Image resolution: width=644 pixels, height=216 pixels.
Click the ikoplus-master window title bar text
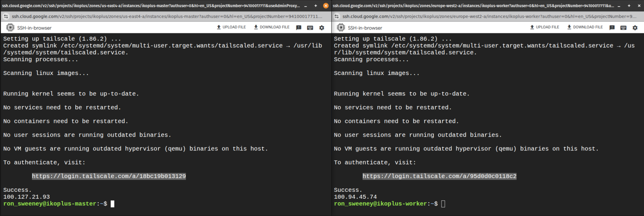151,6
